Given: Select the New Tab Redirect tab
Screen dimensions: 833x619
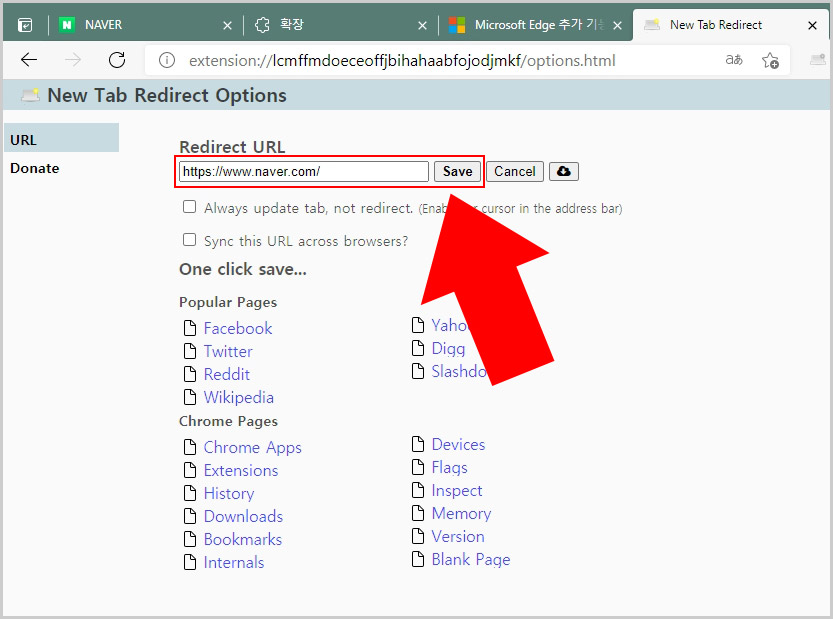Looking at the screenshot, I should pos(730,25).
